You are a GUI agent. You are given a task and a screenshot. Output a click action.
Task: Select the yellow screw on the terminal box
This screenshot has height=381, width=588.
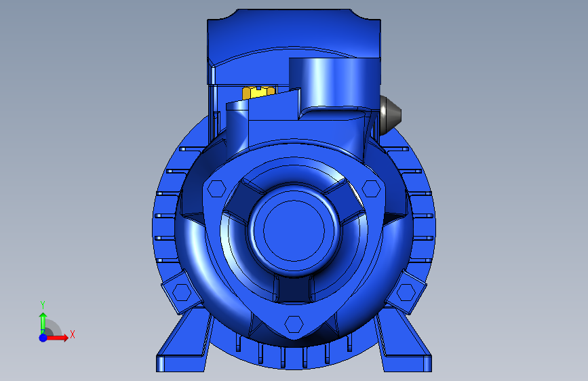click(258, 93)
